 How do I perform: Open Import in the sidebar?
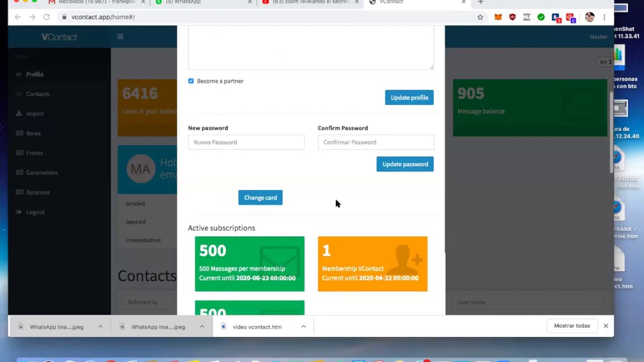35,114
